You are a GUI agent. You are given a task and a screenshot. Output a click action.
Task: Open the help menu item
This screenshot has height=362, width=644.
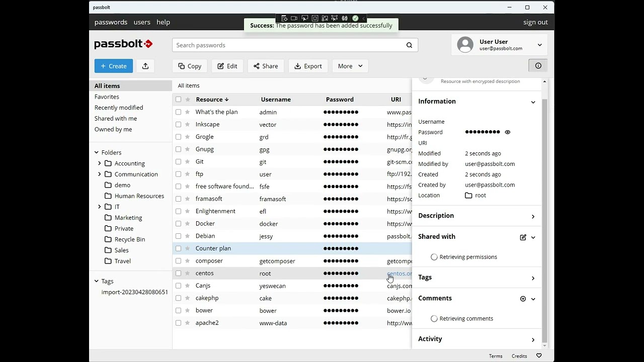(163, 22)
